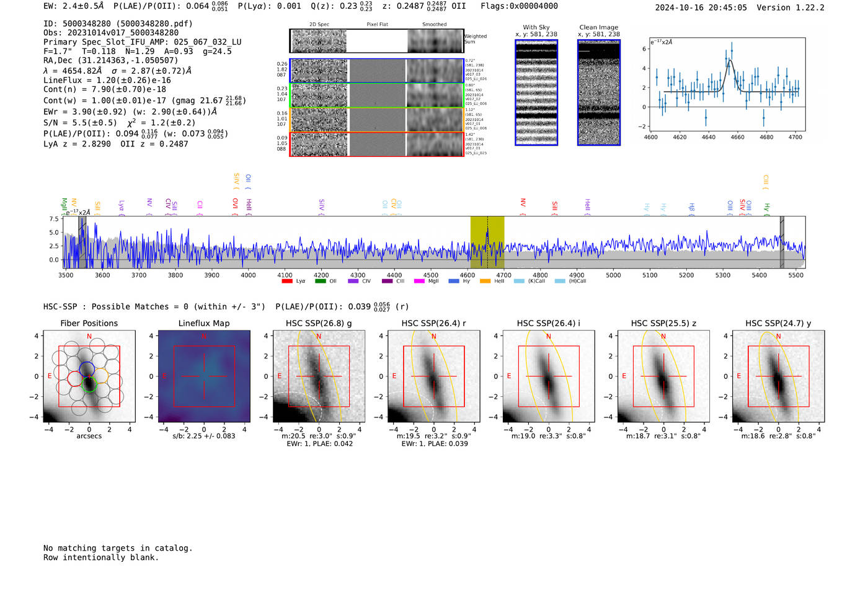Click the green OII legend swatch

[321, 282]
